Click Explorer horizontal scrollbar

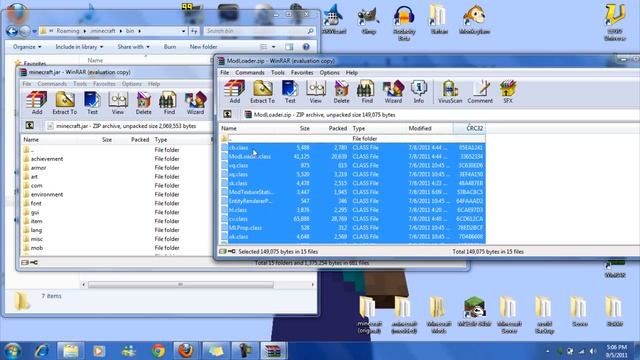click(x=180, y=284)
